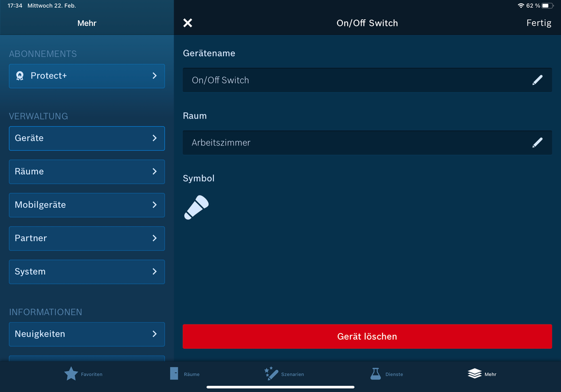Tap the Protect+ badge icon

click(x=20, y=76)
